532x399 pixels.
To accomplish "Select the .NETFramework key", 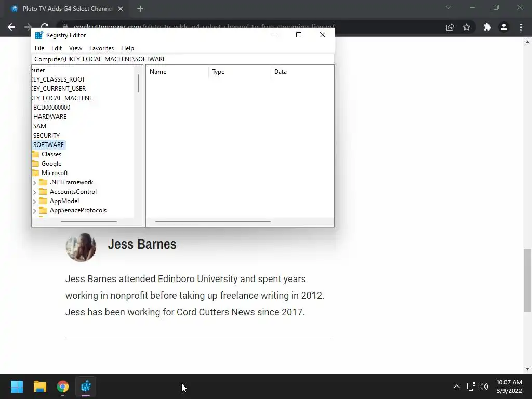I will [71, 182].
